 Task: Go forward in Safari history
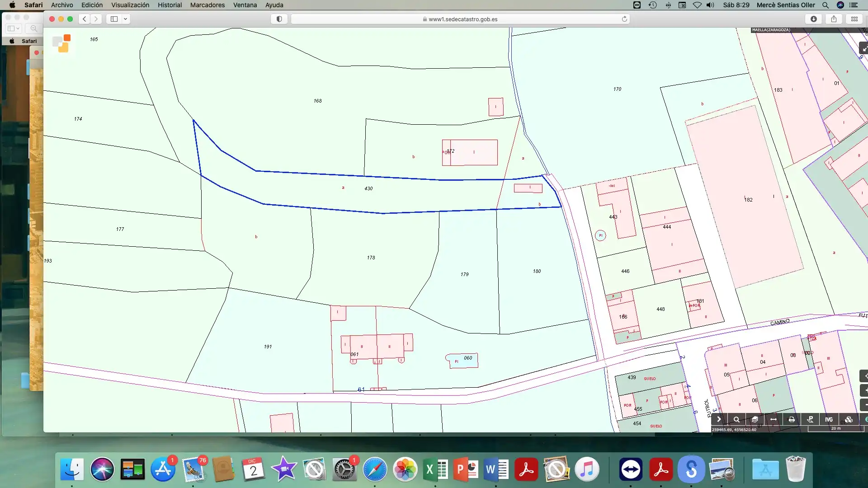(x=96, y=19)
